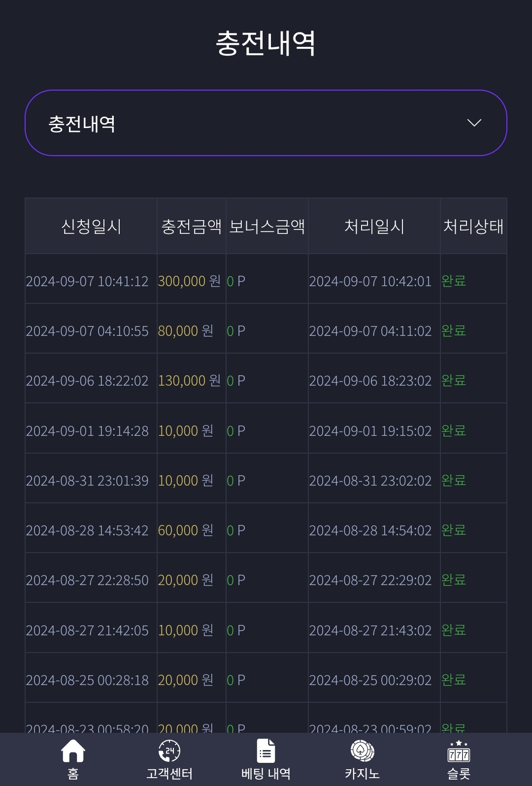The image size is (532, 786).
Task: Select the 2024-08-25 00:29:02 processing time
Action: coord(370,680)
